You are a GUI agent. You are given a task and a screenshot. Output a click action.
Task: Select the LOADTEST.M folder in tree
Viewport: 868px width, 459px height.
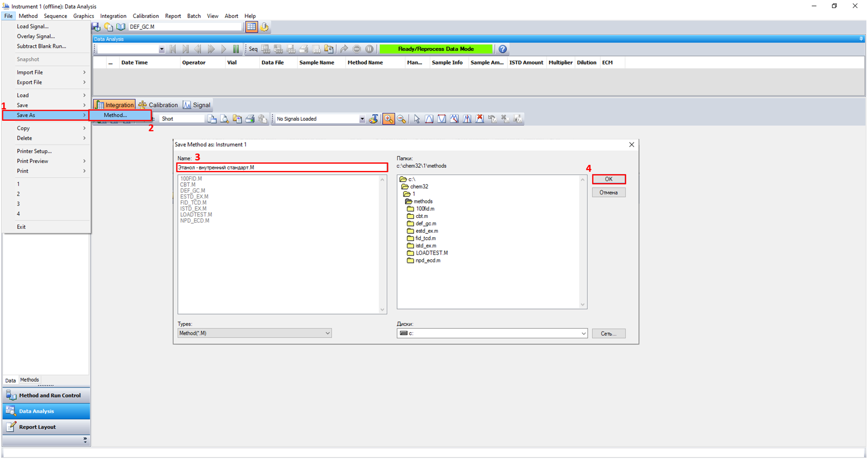pyautogui.click(x=431, y=253)
